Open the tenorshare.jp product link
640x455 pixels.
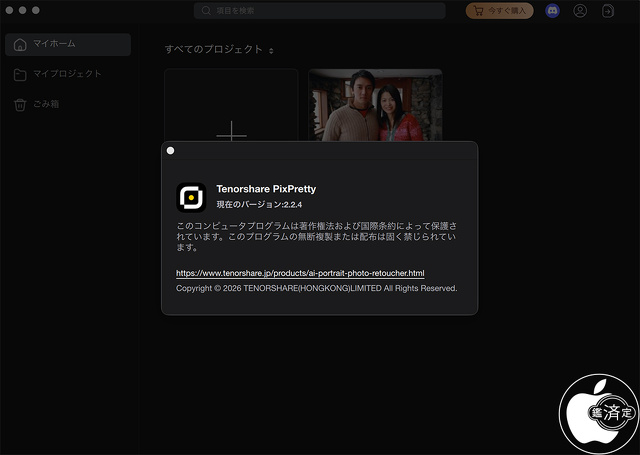tap(300, 273)
